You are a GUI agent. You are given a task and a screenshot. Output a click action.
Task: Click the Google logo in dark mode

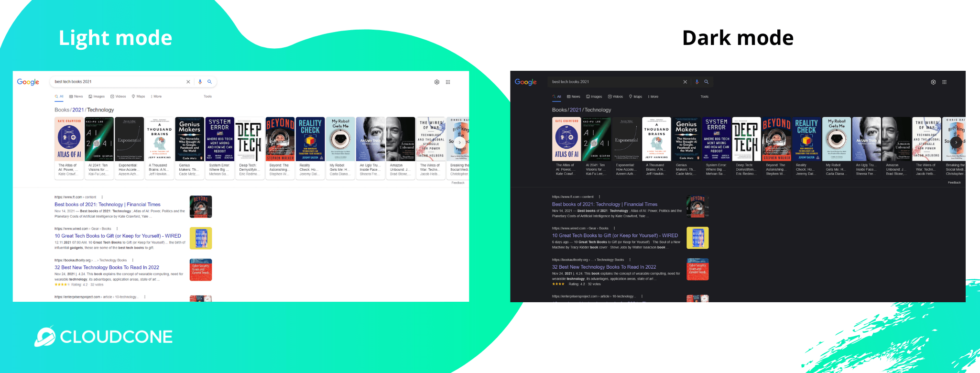coord(526,82)
